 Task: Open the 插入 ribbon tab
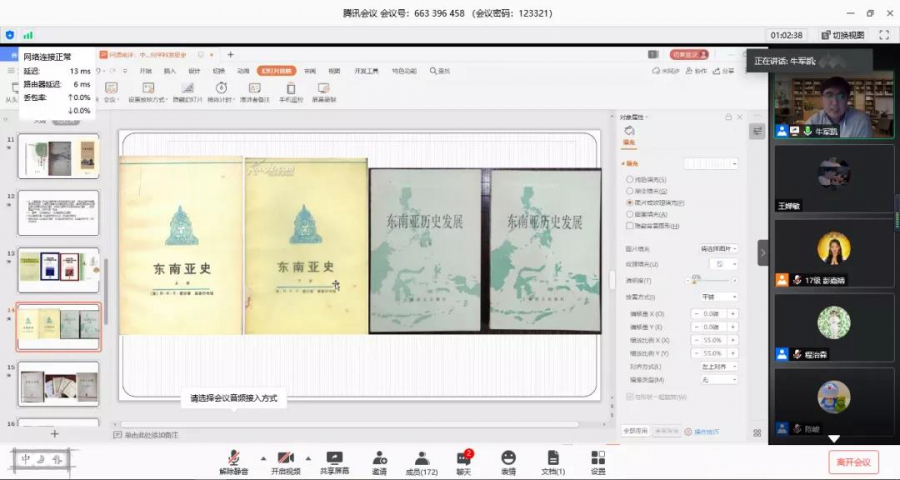[x=170, y=71]
